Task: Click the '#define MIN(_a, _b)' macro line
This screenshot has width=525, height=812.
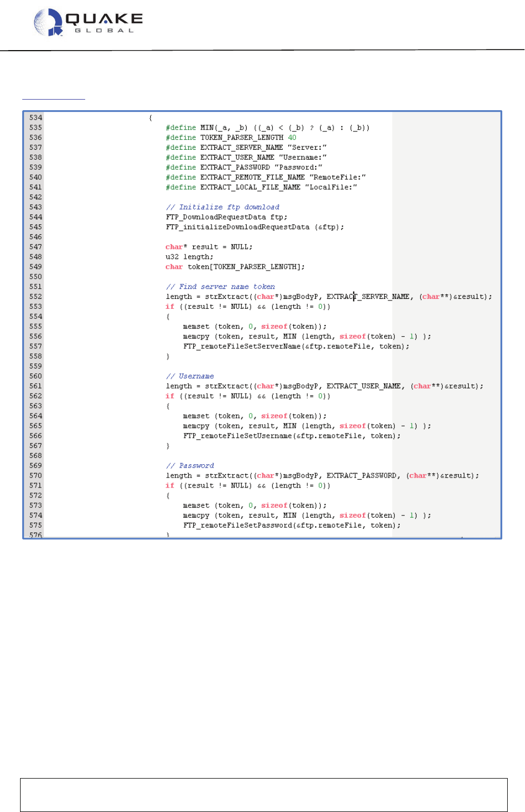Action: (267, 127)
